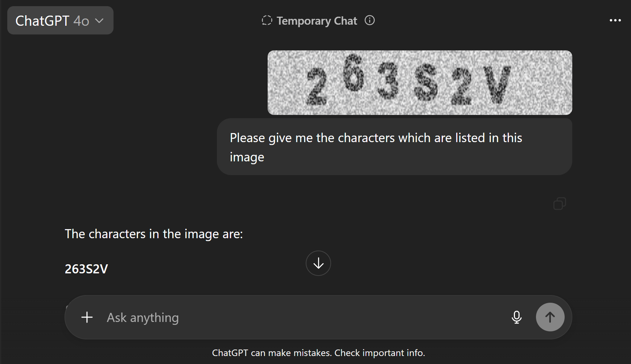The width and height of the screenshot is (631, 364).
Task: Select the Temporary Chat title text
Action: click(317, 21)
